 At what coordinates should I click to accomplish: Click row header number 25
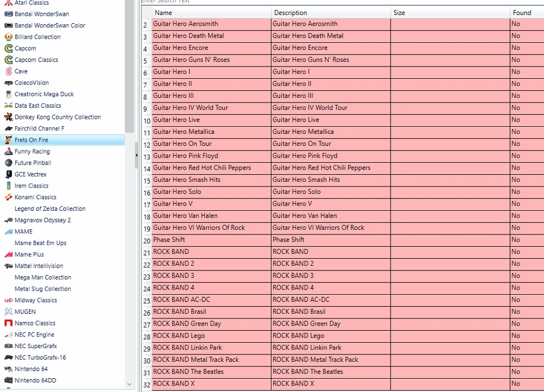147,301
